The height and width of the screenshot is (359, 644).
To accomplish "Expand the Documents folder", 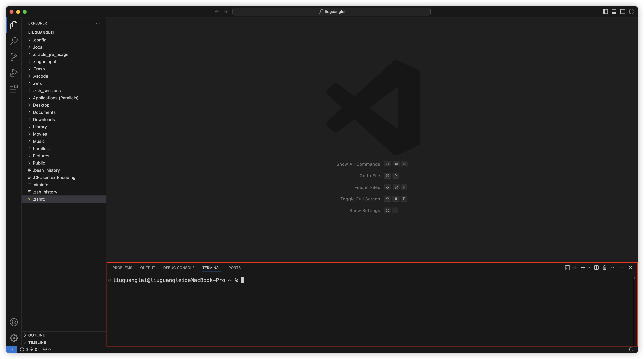I will click(x=44, y=112).
